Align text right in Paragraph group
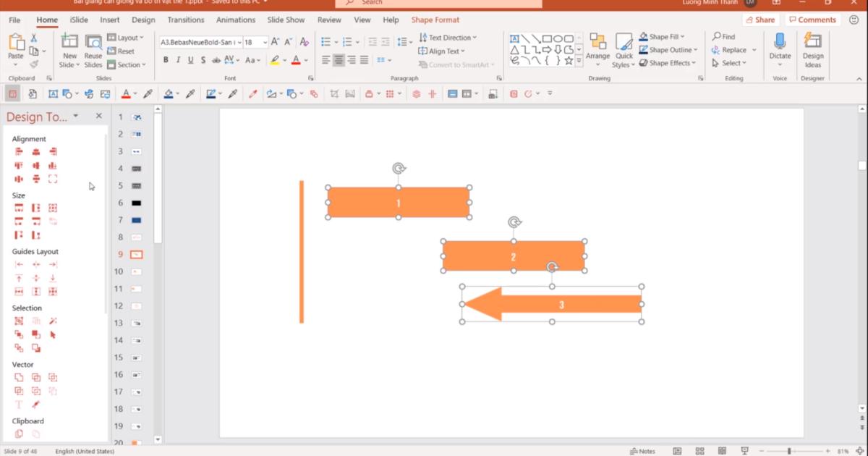The image size is (868, 456). [x=352, y=60]
